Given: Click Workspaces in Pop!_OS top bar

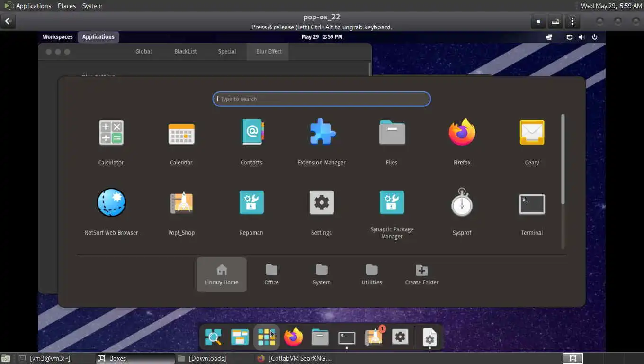Looking at the screenshot, I should coord(58,37).
